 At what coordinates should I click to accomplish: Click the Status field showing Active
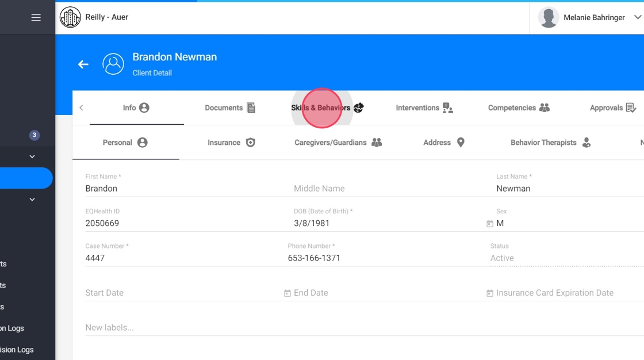[x=567, y=258]
